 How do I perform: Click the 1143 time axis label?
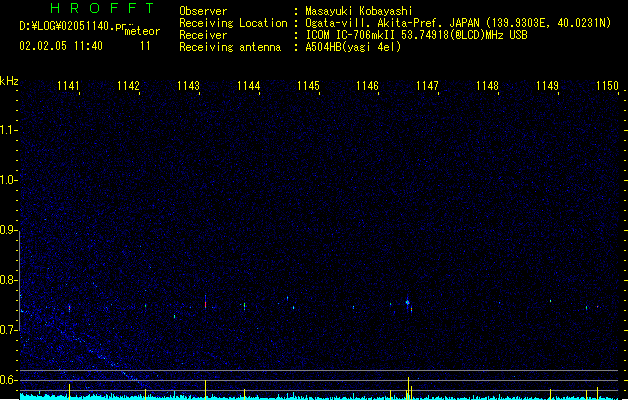pyautogui.click(x=188, y=86)
